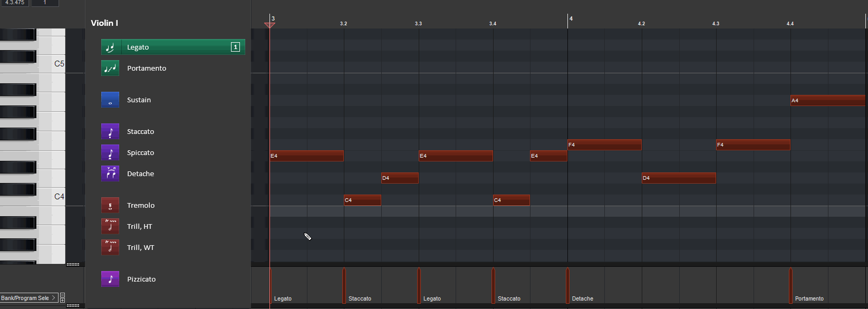Select the Portamento articulation icon
868x309 pixels.
(110, 68)
